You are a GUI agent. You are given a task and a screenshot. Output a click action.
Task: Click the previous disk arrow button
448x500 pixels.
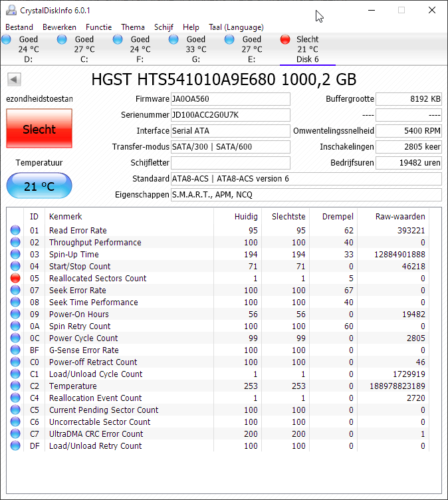point(14,79)
